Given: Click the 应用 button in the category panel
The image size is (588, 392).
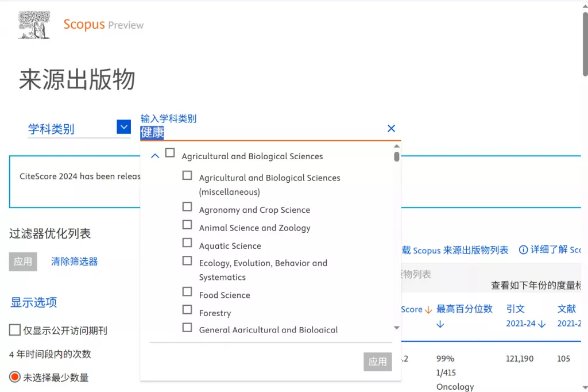Looking at the screenshot, I should pyautogui.click(x=377, y=362).
